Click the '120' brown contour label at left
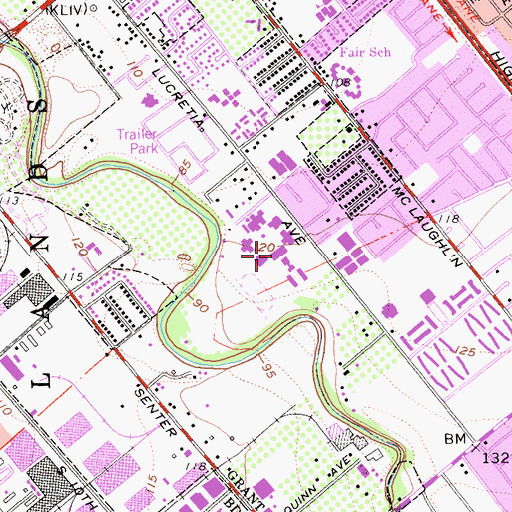 [80, 247]
